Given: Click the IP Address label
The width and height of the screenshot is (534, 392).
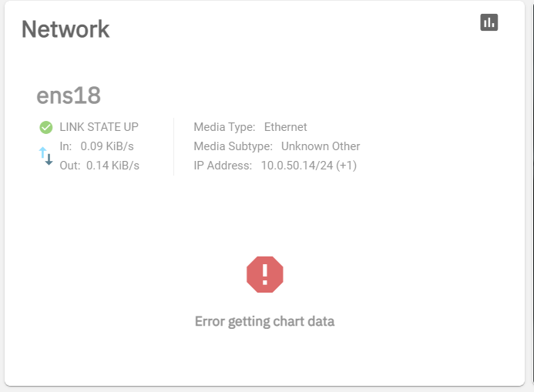Looking at the screenshot, I should [x=223, y=166].
